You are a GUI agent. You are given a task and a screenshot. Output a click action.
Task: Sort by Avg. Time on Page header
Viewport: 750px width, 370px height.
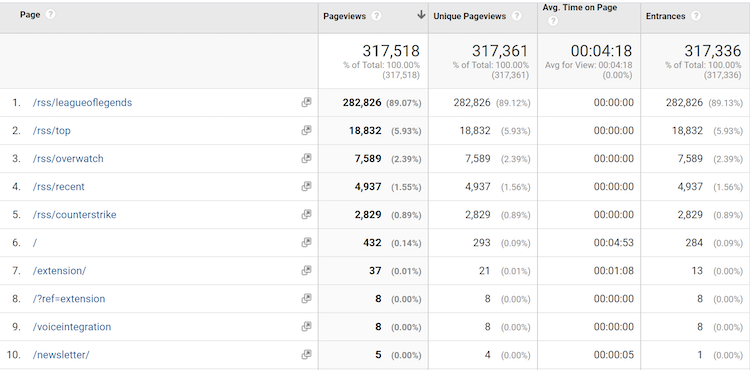pyautogui.click(x=580, y=8)
